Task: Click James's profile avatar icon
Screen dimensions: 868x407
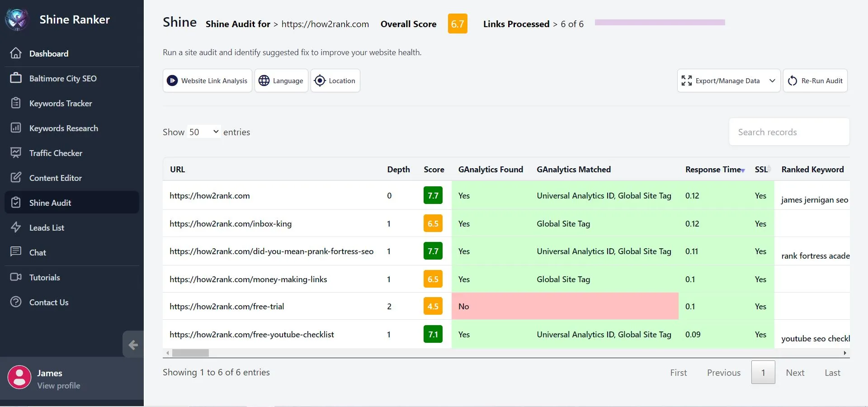Action: tap(19, 378)
